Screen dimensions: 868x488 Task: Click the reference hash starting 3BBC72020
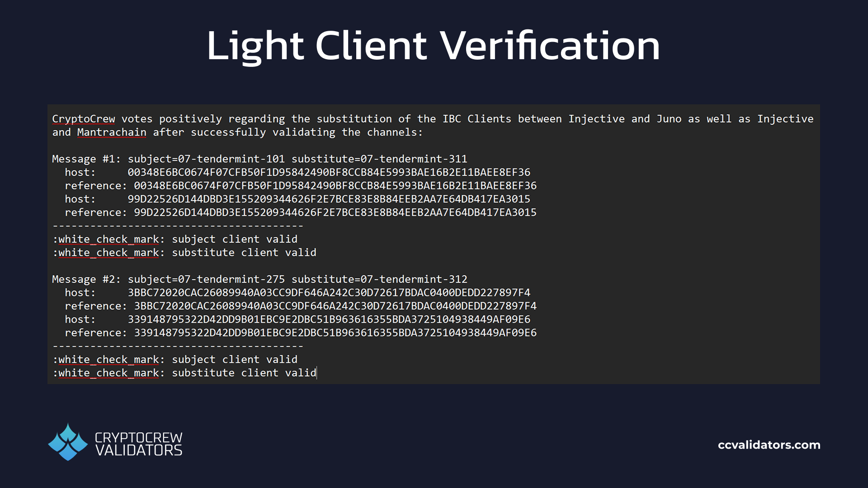335,306
